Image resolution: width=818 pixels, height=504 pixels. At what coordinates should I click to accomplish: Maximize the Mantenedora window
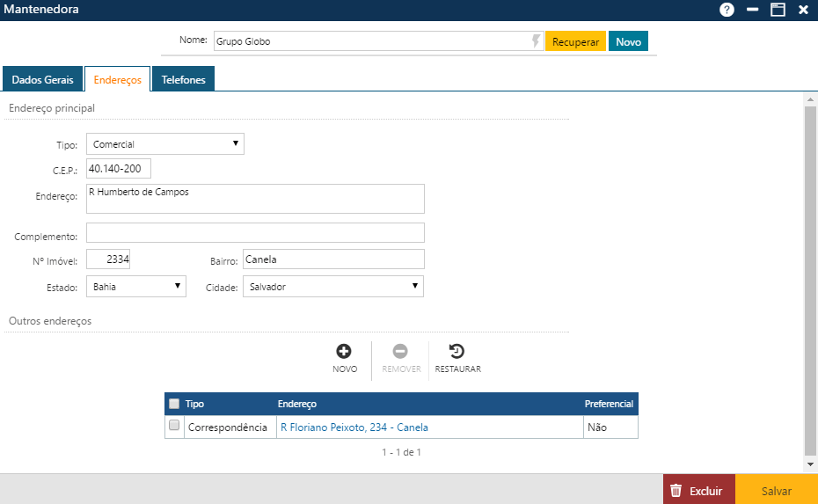pyautogui.click(x=778, y=10)
